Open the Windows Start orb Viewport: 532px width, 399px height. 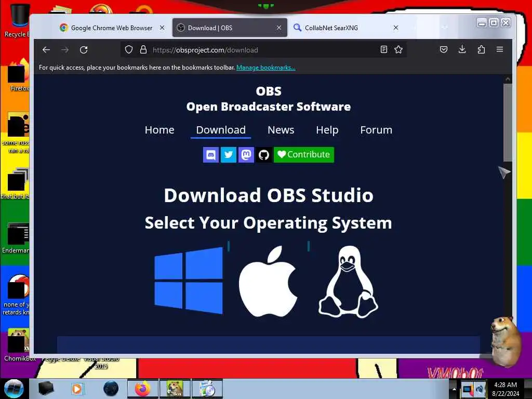tap(14, 389)
